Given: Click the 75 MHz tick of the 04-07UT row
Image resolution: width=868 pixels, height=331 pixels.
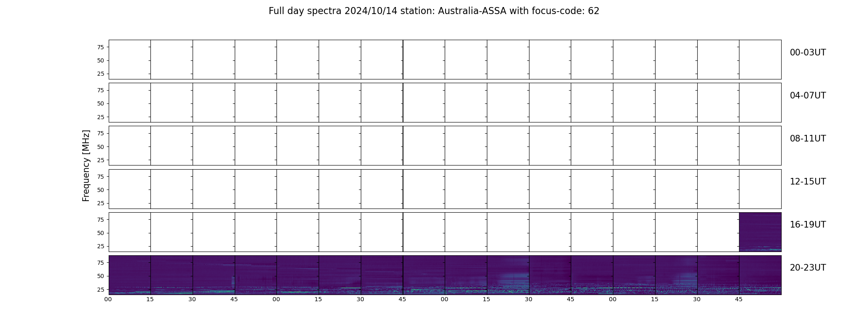Looking at the screenshot, I should (x=100, y=90).
